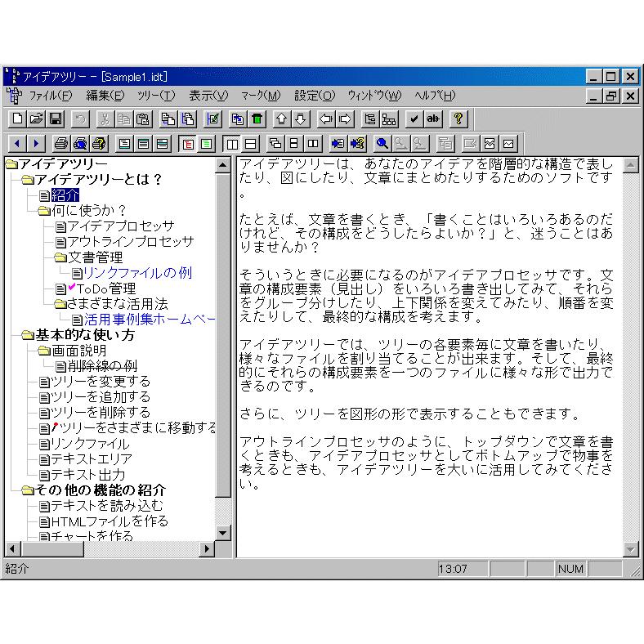The image size is (644, 644).
Task: Select the ToDo管理 tree item
Action: (105, 288)
